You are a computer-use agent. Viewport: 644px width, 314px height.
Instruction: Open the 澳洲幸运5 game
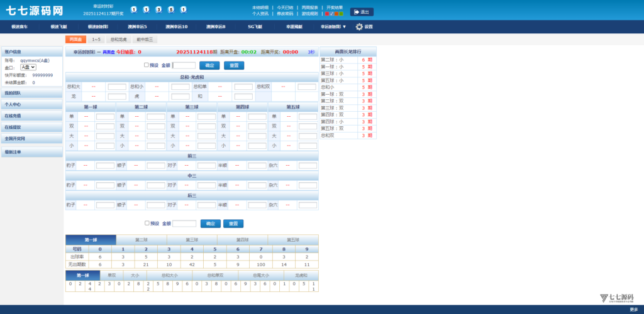tap(136, 26)
